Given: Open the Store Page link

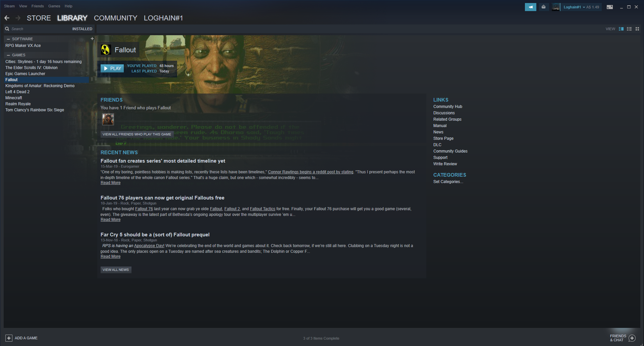Looking at the screenshot, I should (x=443, y=138).
